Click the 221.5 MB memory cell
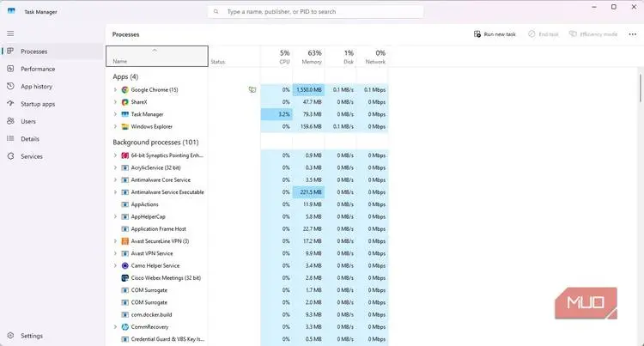Viewport: 644px width, 346px height. point(308,191)
